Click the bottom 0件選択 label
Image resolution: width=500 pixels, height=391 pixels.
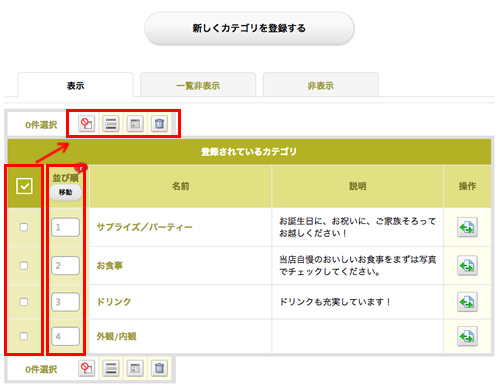(41, 369)
